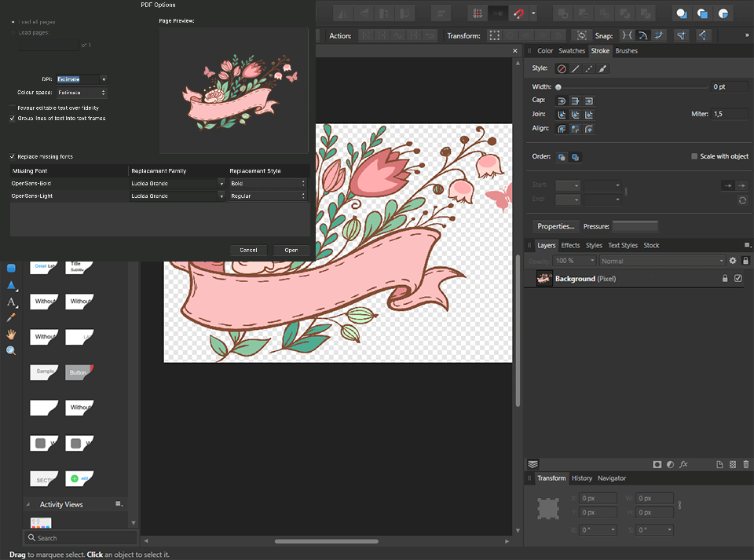Select the Zoom tool in the left toolbar
Viewport: 754px width, 560px height.
point(9,350)
